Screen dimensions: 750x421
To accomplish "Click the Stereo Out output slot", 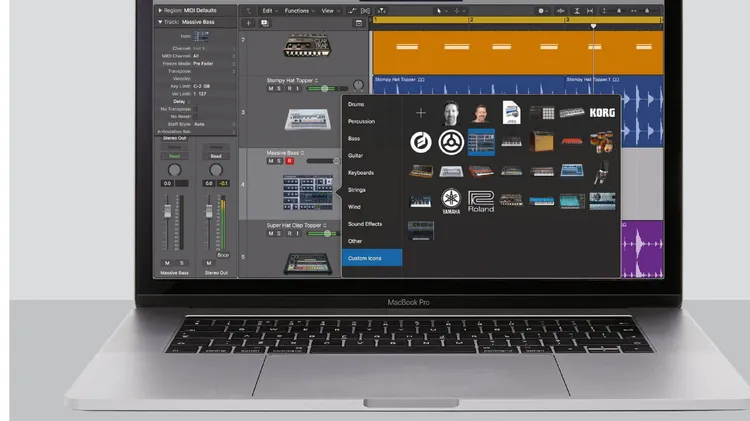I will point(175,138).
